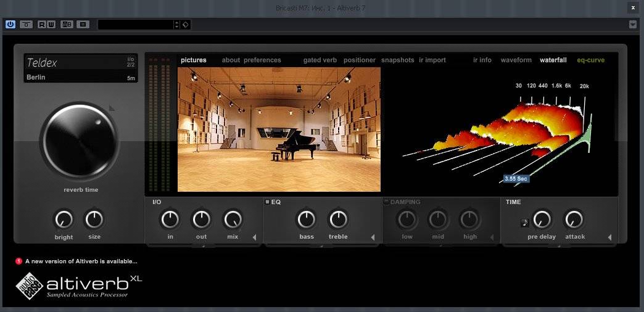
Task: Click the Write automation W button
Action: tap(51, 25)
